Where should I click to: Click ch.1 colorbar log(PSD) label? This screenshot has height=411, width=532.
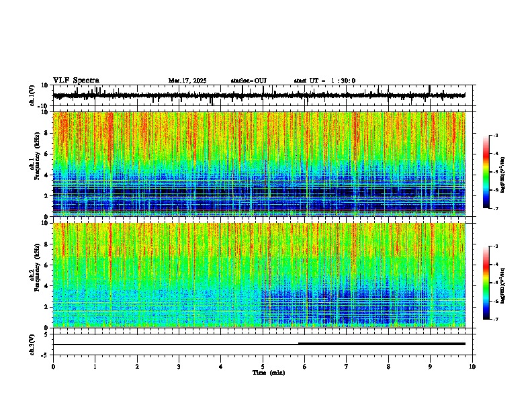[x=503, y=175]
